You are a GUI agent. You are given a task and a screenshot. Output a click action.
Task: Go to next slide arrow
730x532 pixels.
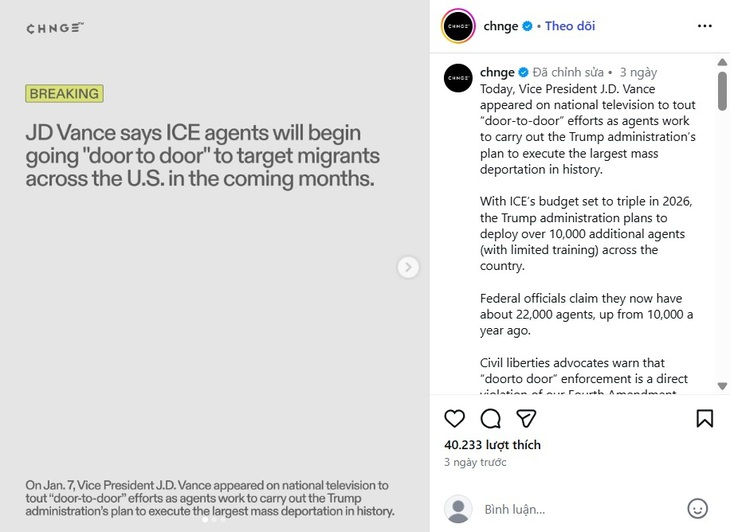pyautogui.click(x=408, y=267)
